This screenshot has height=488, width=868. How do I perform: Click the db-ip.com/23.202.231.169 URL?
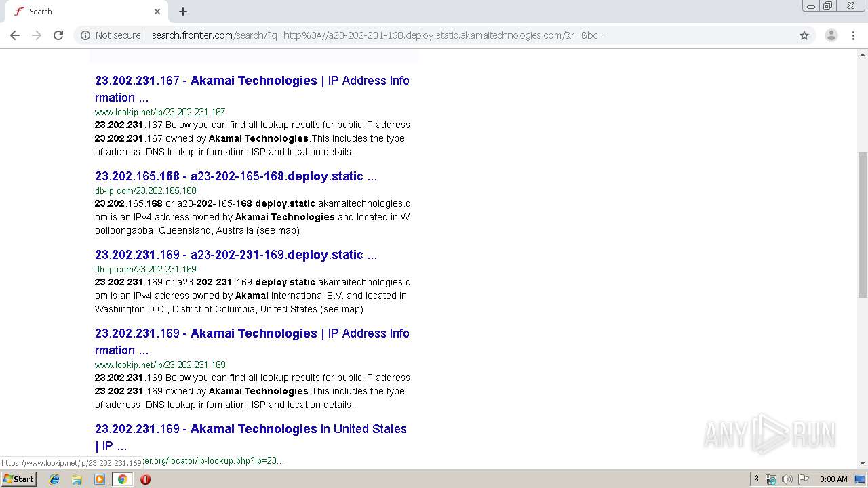pos(146,269)
